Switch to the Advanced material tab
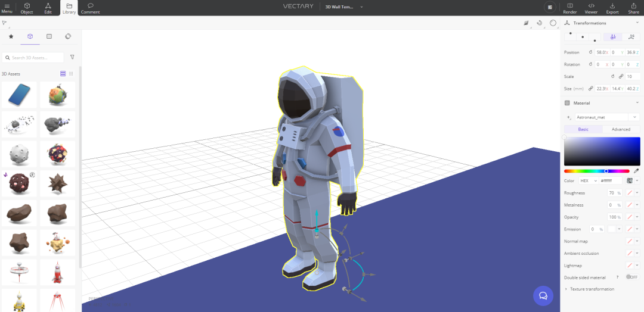 pyautogui.click(x=621, y=129)
